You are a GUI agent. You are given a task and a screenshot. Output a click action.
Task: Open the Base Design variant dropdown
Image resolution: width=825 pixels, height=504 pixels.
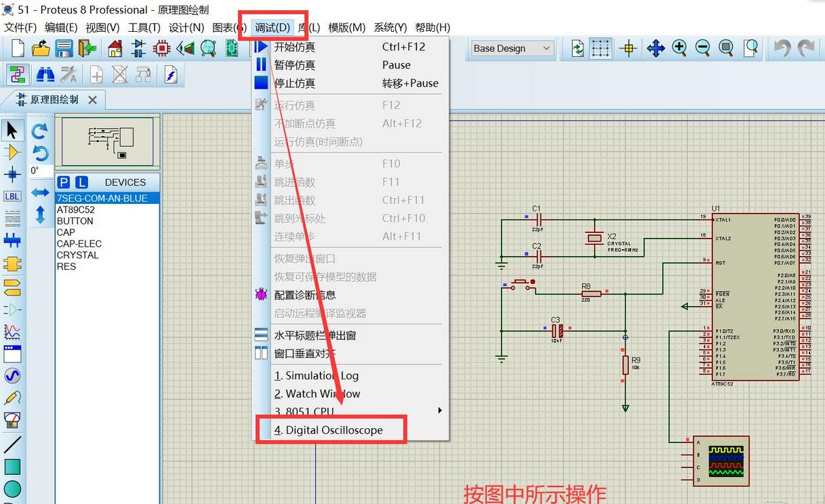coord(512,48)
